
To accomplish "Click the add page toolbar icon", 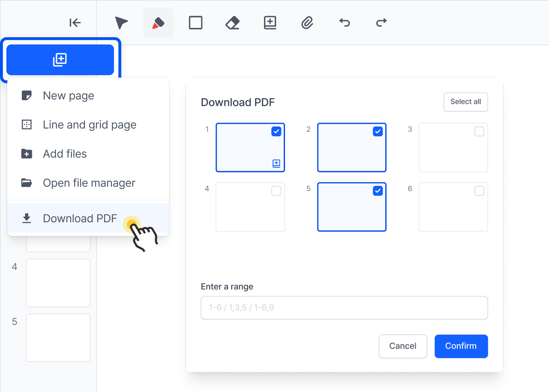I will click(x=270, y=23).
